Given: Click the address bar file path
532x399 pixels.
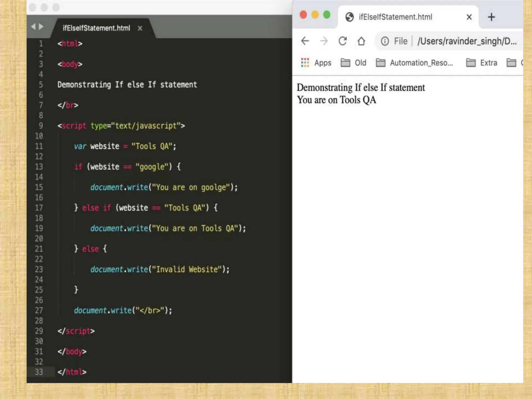Looking at the screenshot, I should [x=467, y=41].
